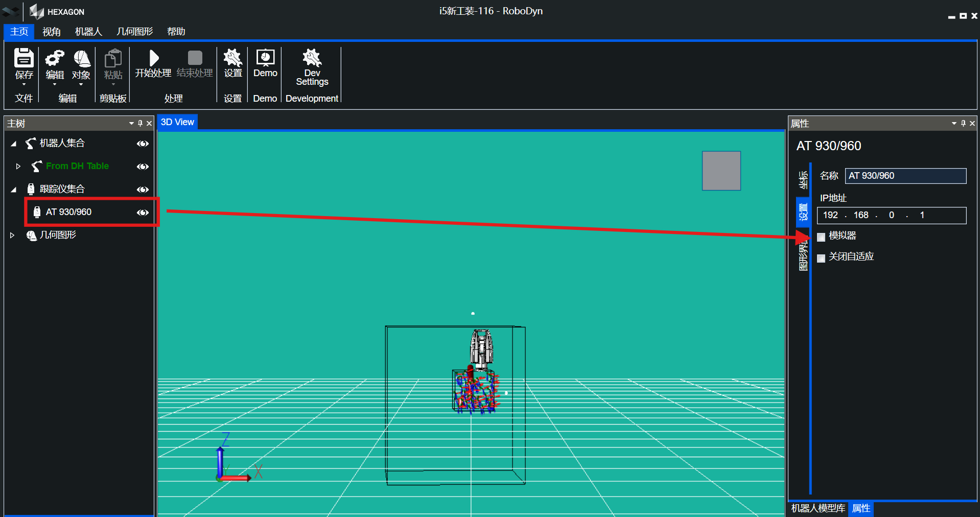
Task: Open Settings (设置) gear icon in ribbon
Action: click(x=232, y=59)
